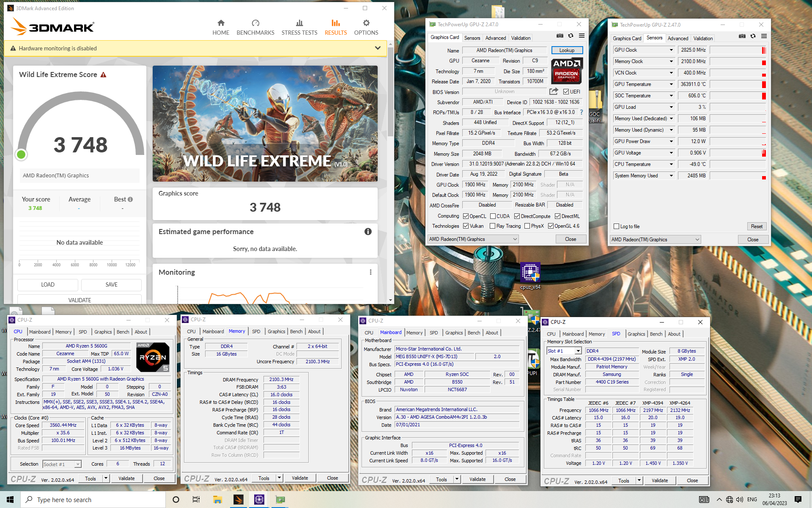This screenshot has height=508, width=812.
Task: Click Tools in the CPU-Z Memory window
Action: 264,478
